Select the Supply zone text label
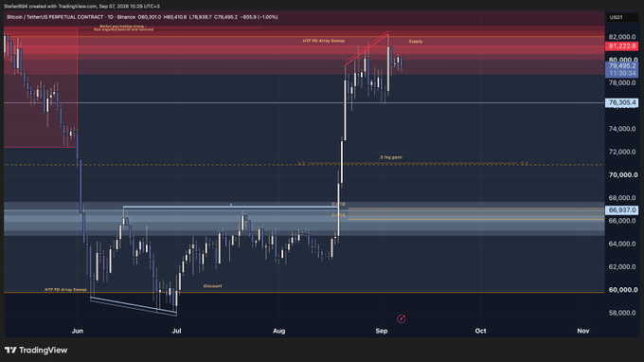 click(x=416, y=42)
